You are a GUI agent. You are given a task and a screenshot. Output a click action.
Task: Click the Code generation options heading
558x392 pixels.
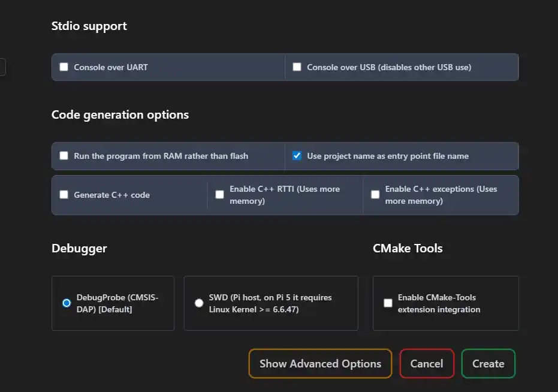coord(120,115)
